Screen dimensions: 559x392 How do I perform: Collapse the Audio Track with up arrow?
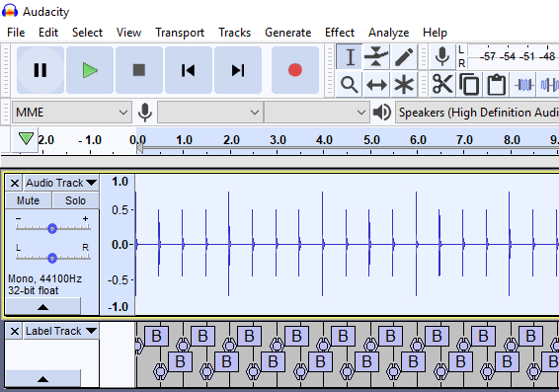(x=43, y=307)
